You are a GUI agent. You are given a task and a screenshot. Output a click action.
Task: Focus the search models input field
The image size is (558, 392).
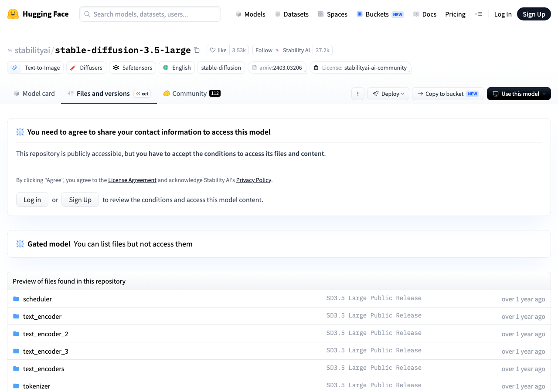150,14
